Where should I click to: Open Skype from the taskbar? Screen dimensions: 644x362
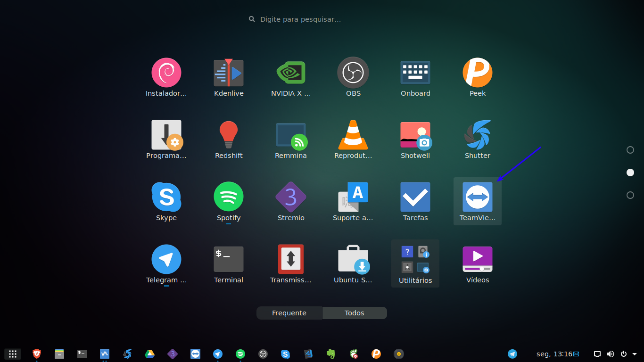(286, 354)
